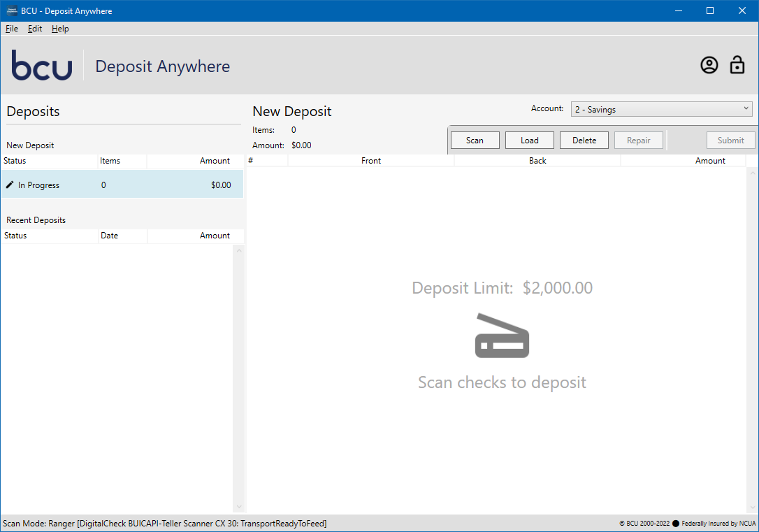Click the Recent Deposits section label
This screenshot has height=532, width=759.
(x=36, y=220)
